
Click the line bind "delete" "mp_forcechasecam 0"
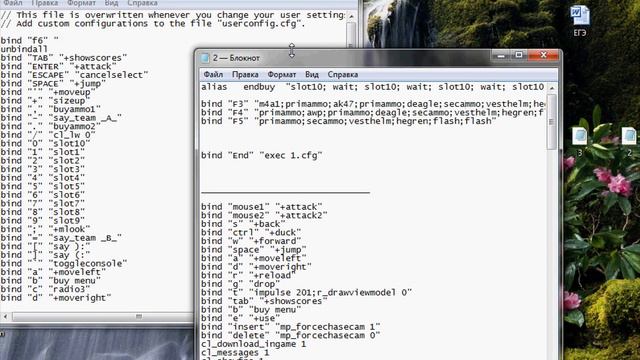click(291, 336)
